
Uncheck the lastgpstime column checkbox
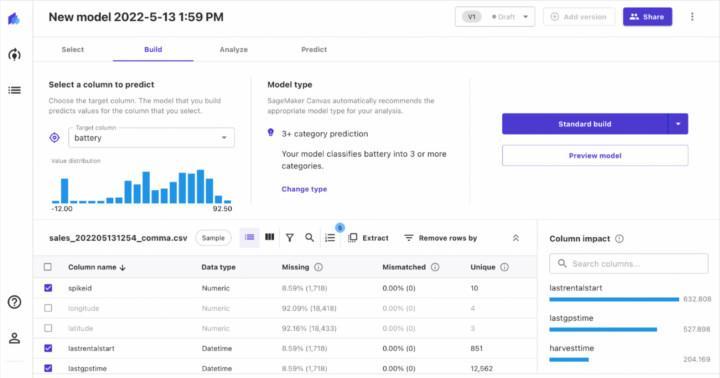coord(48,368)
